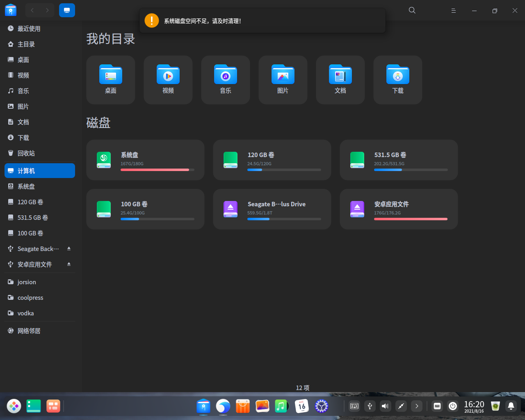Open the search icon in title bar

click(x=412, y=10)
